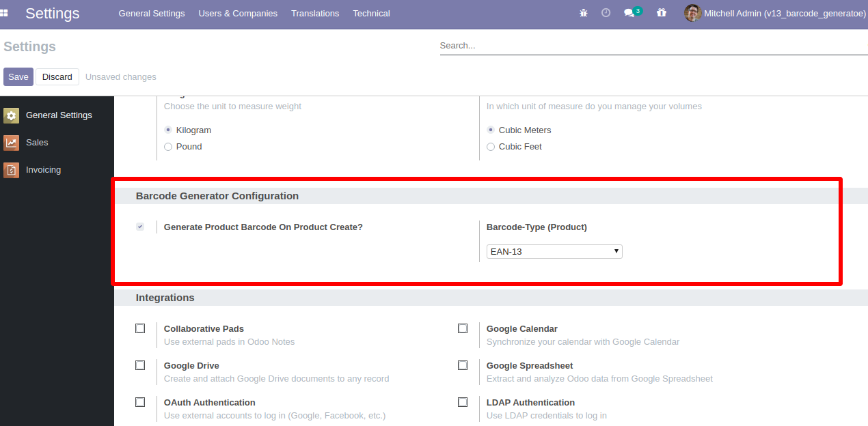The height and width of the screenshot is (426, 868).
Task: Click Mitchell Admin avatar picture
Action: pos(692,13)
